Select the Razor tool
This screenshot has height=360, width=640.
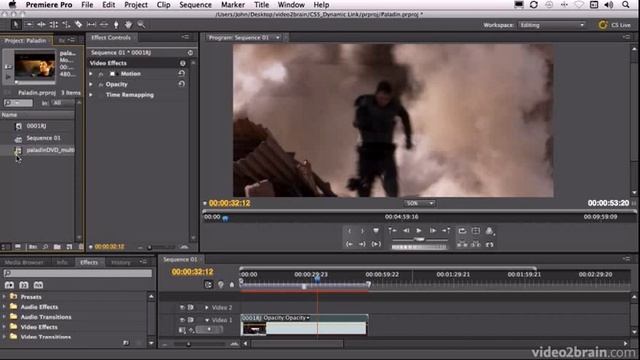78,24
